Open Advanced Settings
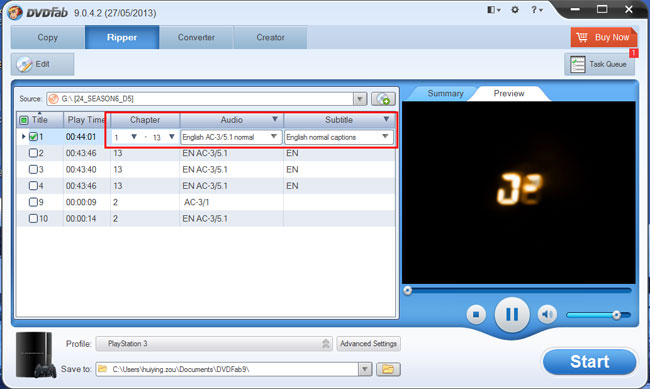 (x=369, y=343)
